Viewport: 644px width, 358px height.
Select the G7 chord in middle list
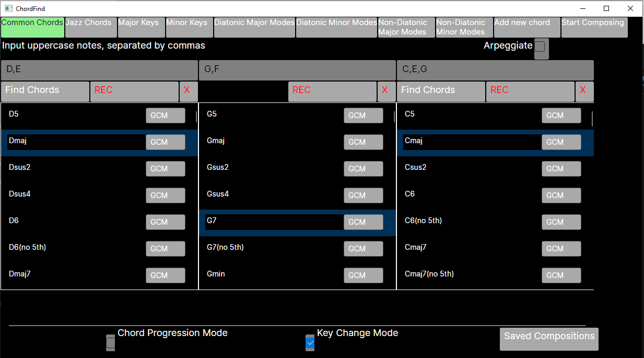coord(297,222)
